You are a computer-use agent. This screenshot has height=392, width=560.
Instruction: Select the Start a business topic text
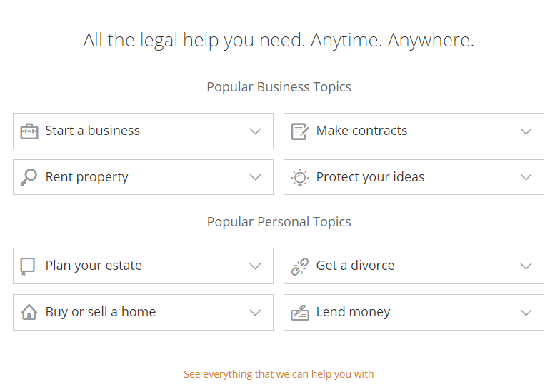click(93, 131)
